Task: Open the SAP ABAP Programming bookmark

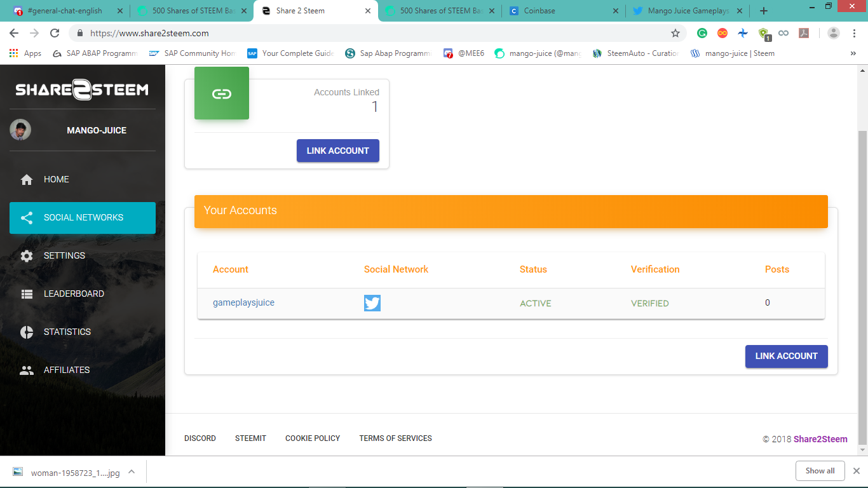Action: coord(95,53)
